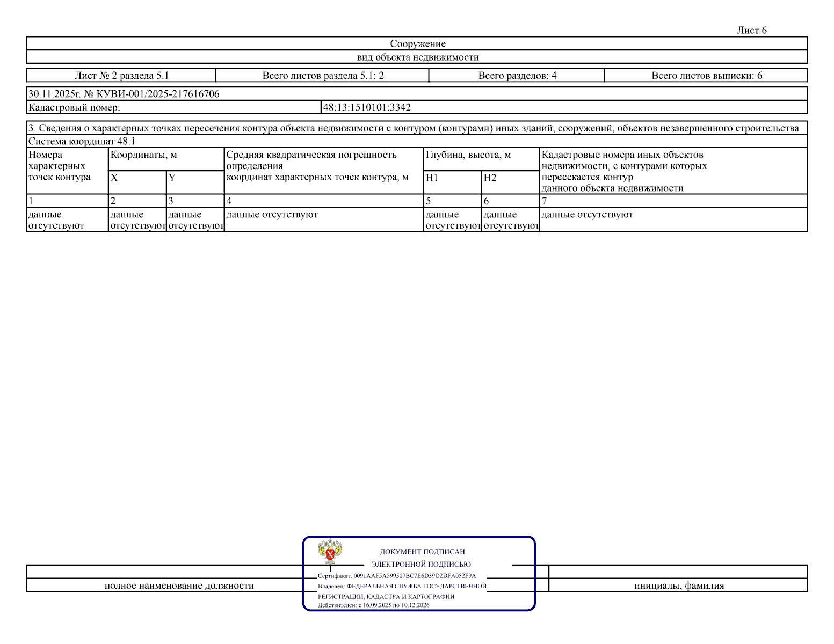Screen dimensions: 834x644
Task: Click 'Лист № 2 раздела 5.1' cell
Action: point(121,76)
